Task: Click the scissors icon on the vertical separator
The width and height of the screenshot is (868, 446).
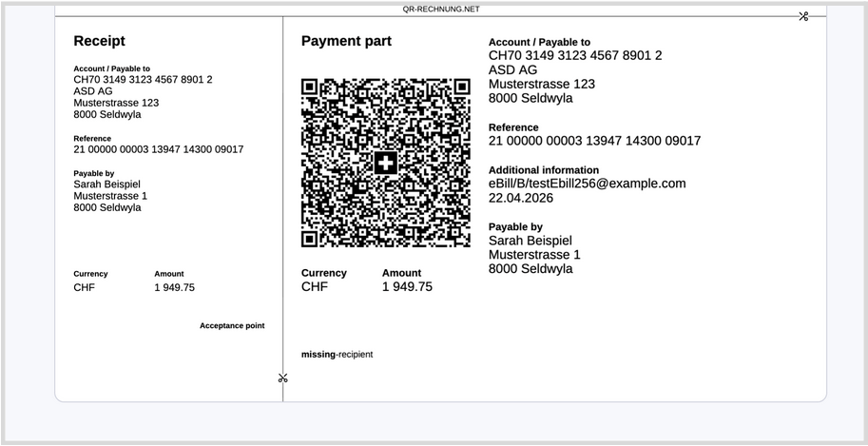Action: [283, 378]
